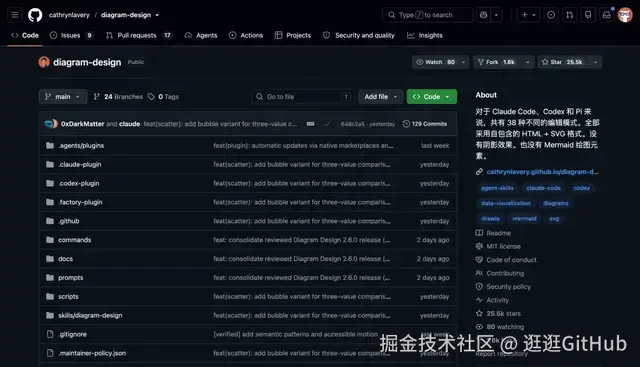Open the .codex-plugin folder
This screenshot has height=367, width=640.
click(78, 183)
